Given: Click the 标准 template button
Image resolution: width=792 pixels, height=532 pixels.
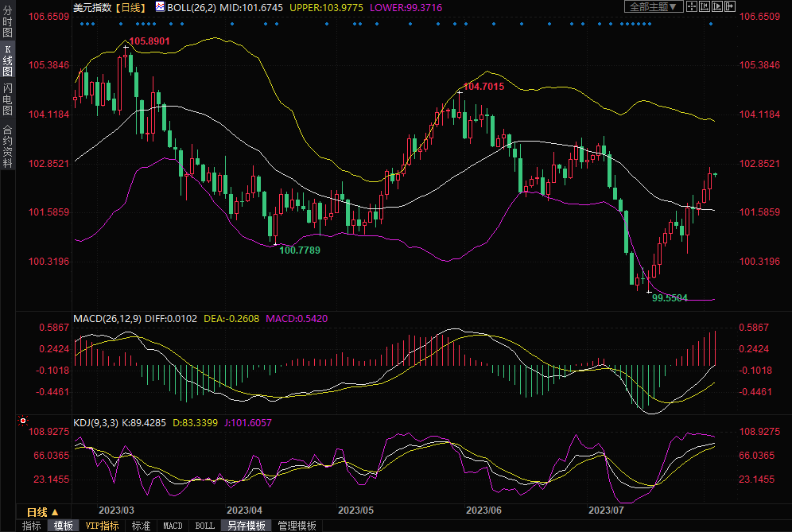Looking at the screenshot, I should tap(141, 526).
